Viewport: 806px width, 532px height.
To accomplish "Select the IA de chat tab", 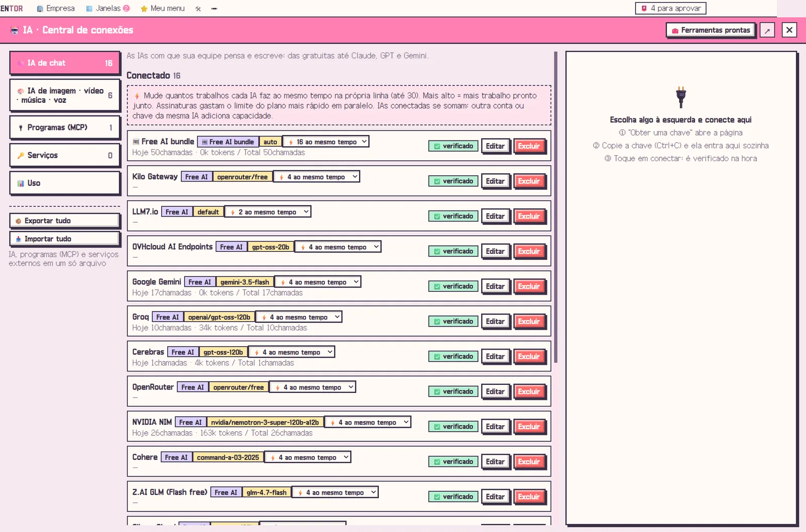I will coord(65,63).
